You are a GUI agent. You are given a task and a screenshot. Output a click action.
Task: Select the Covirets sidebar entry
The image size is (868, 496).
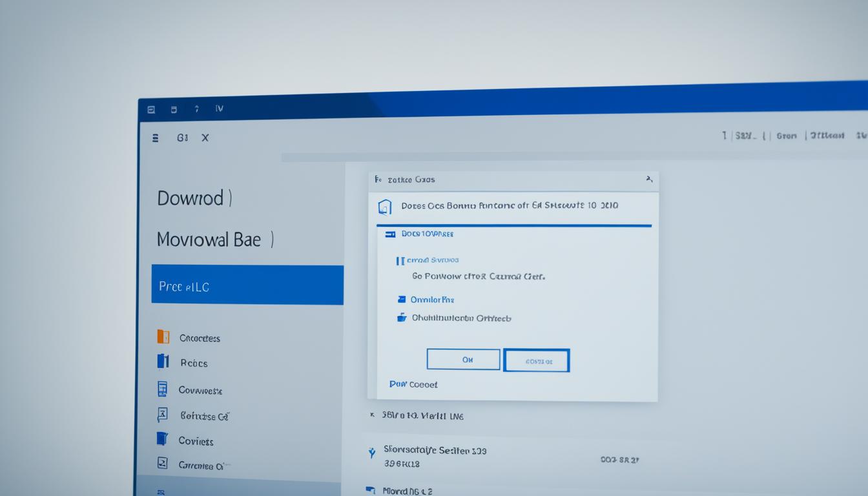196,441
